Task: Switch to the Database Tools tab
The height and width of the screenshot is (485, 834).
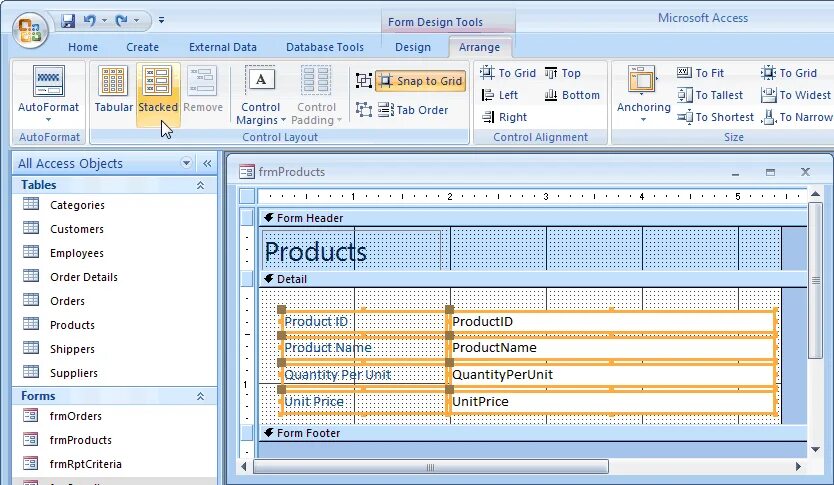Action: 325,47
